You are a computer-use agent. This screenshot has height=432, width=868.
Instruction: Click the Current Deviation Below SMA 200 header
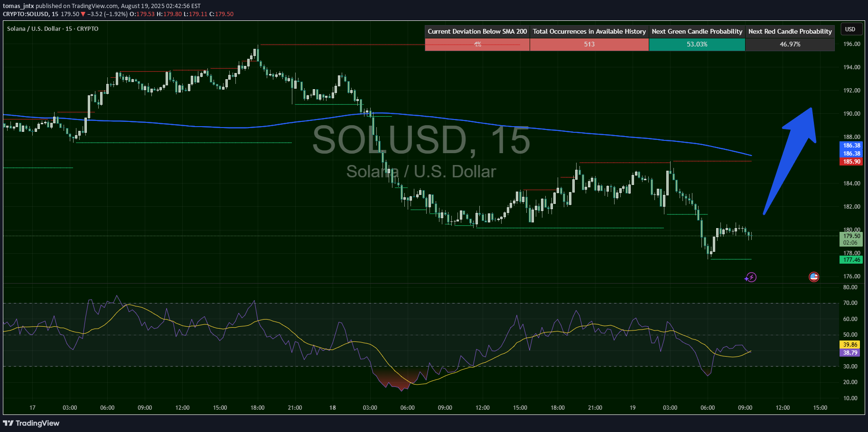(477, 31)
